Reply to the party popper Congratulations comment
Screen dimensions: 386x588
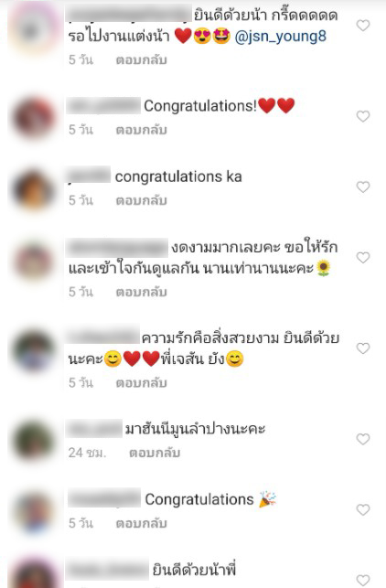[141, 523]
